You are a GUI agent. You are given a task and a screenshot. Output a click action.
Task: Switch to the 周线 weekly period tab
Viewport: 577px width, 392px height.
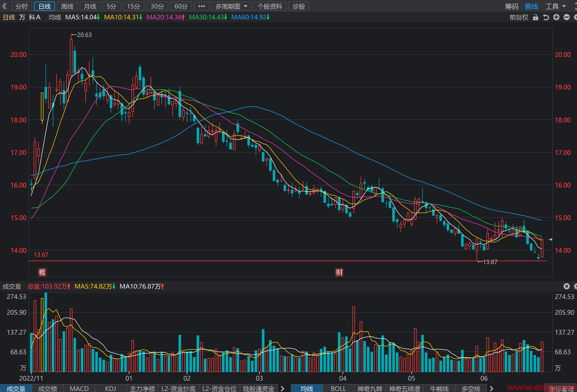[x=67, y=6]
